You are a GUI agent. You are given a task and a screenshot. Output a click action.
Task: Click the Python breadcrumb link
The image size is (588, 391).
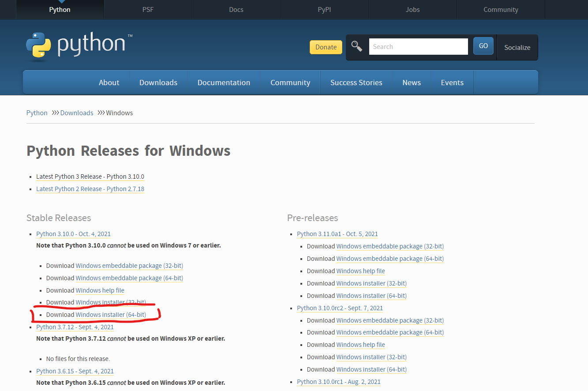pyautogui.click(x=37, y=113)
